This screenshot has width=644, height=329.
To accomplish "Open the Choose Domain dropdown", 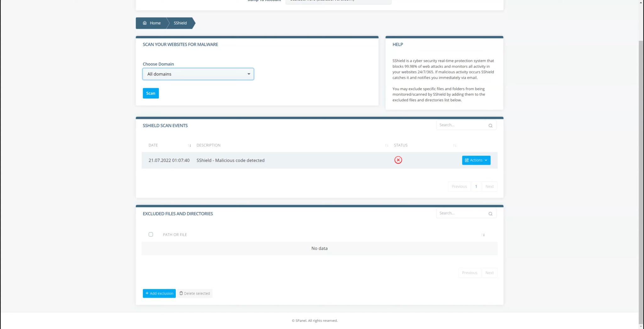I will 198,74.
